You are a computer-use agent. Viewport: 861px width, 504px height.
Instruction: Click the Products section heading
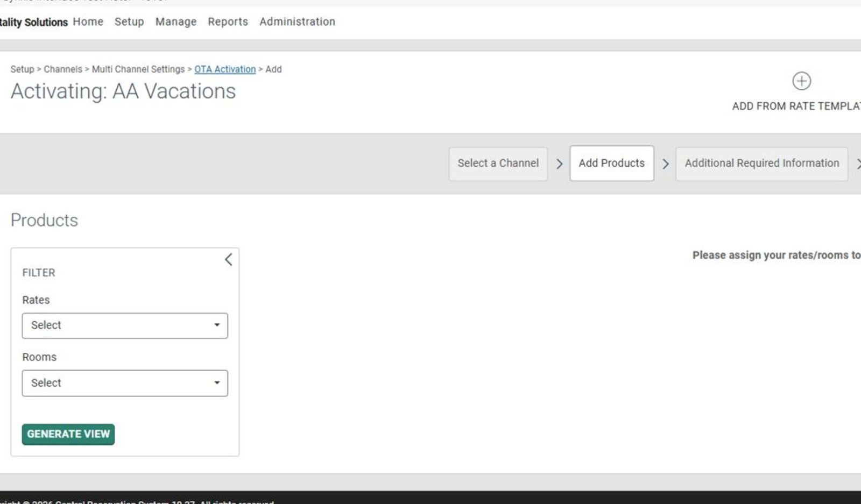44,220
